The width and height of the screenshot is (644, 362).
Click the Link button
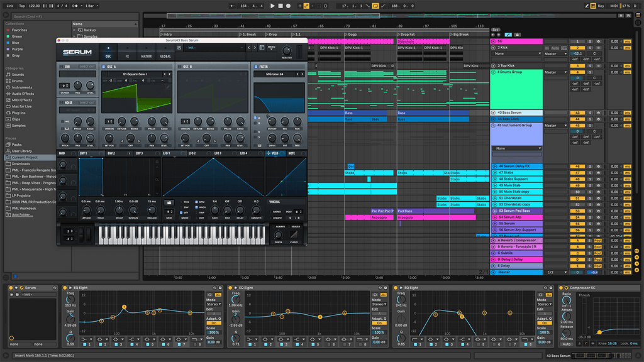[10, 6]
